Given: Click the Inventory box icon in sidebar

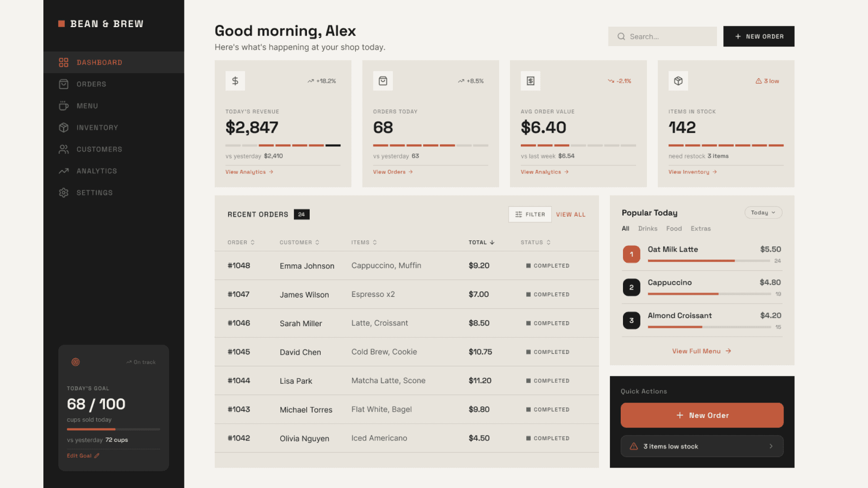Looking at the screenshot, I should [x=64, y=127].
